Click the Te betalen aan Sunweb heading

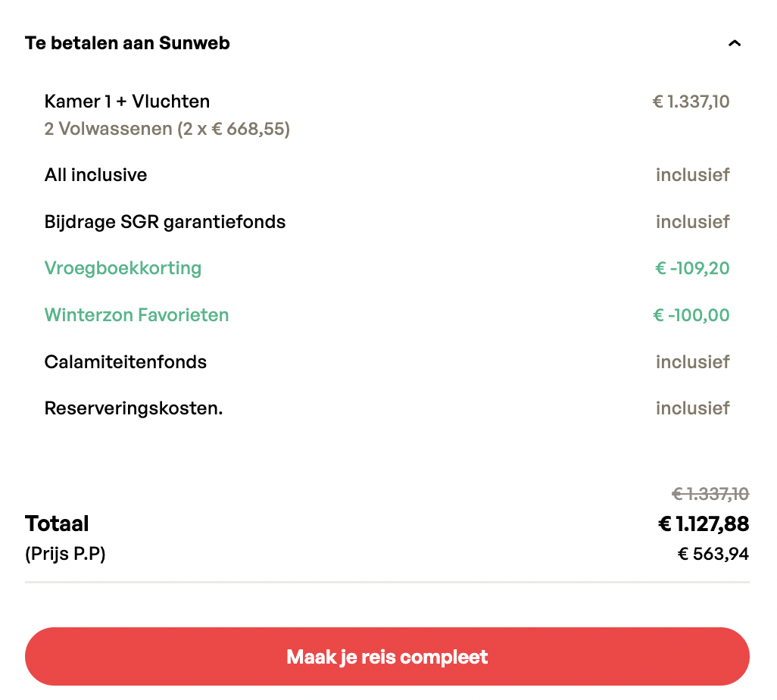[x=127, y=43]
